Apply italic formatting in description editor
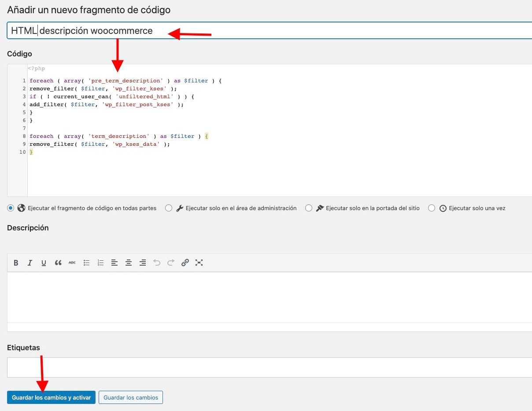This screenshot has width=532, height=411. (x=30, y=263)
